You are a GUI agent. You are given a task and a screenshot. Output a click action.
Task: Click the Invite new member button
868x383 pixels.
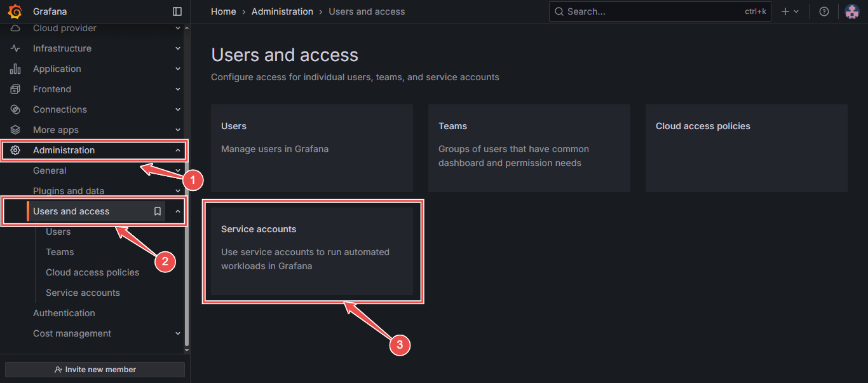pyautogui.click(x=94, y=369)
